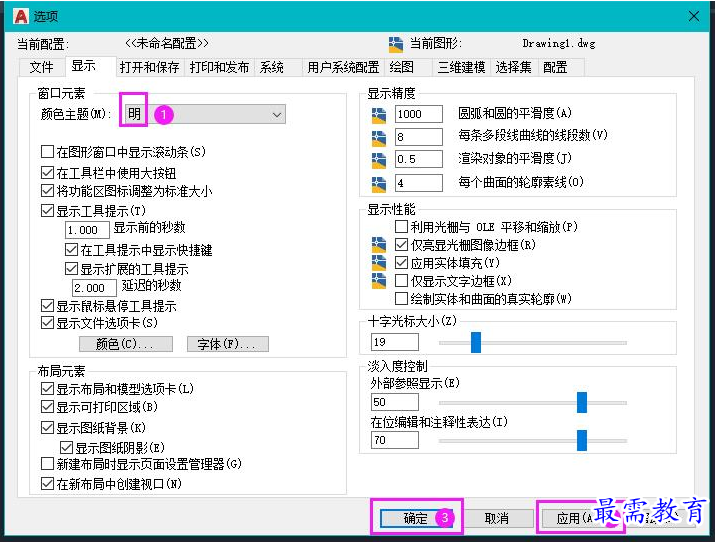Screen dimensions: 715x542
Task: Click the drawing icon beside rendered object smoothness
Action: point(378,160)
